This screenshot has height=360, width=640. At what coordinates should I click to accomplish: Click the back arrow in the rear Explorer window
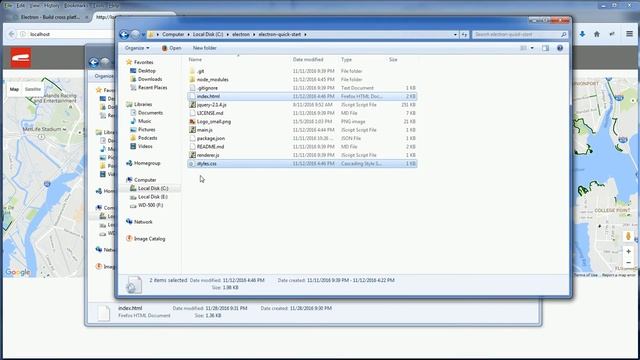point(94,63)
